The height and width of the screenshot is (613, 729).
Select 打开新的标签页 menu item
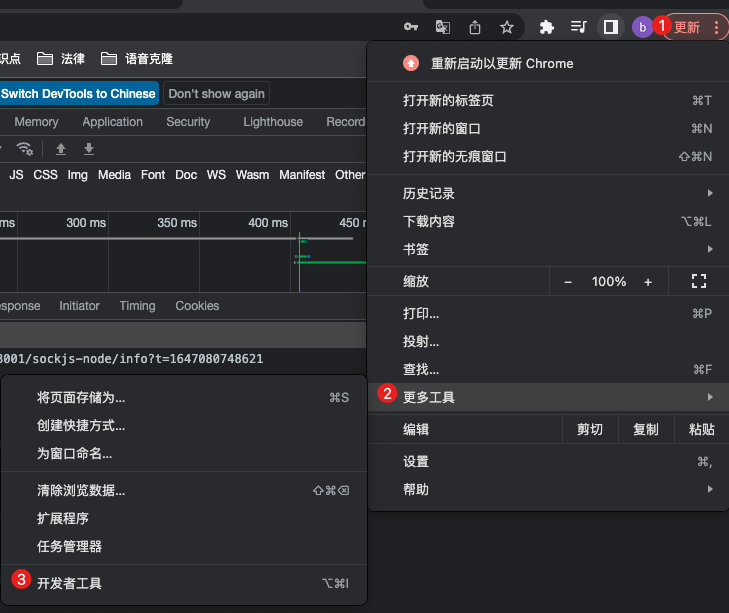(x=548, y=100)
